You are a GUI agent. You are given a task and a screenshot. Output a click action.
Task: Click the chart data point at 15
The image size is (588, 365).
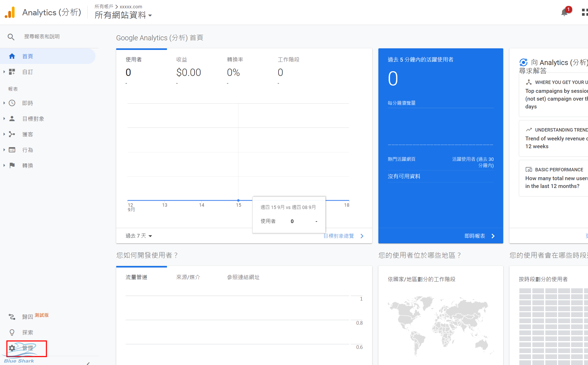(x=238, y=200)
